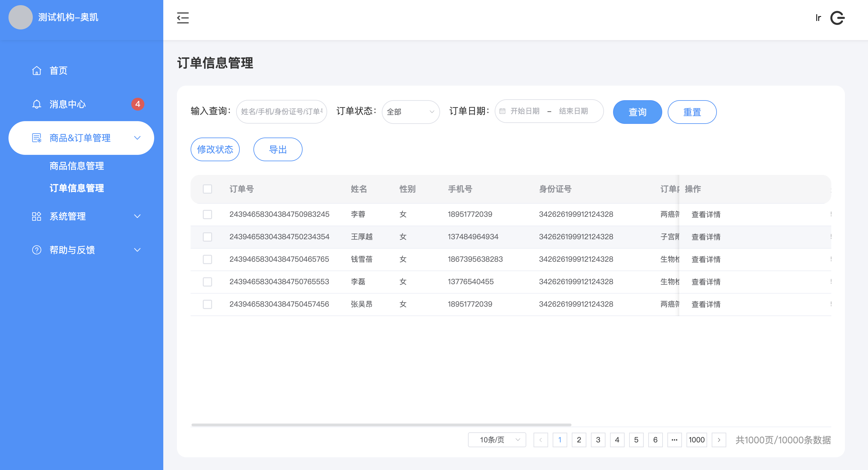Click the question mark icon for 帮助与反馈
Viewport: 868px width, 470px height.
(36, 250)
